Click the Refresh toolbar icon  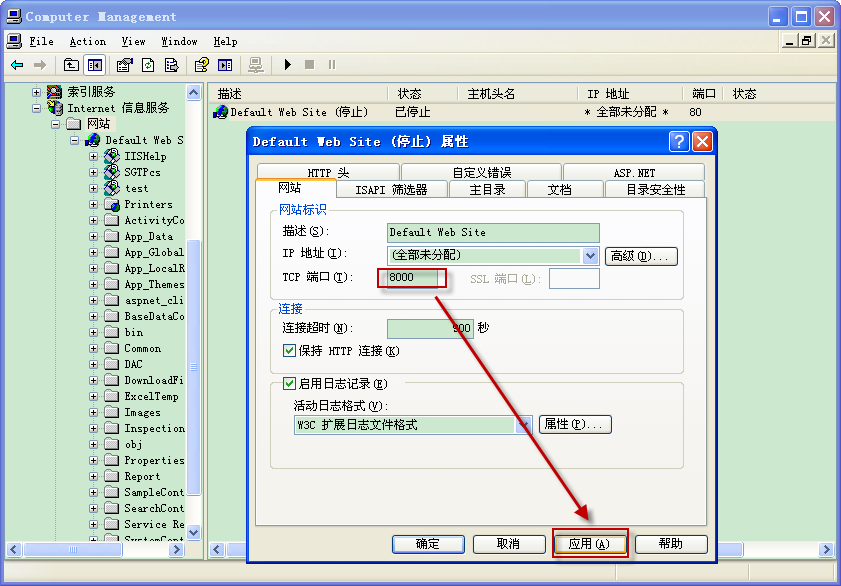point(148,65)
